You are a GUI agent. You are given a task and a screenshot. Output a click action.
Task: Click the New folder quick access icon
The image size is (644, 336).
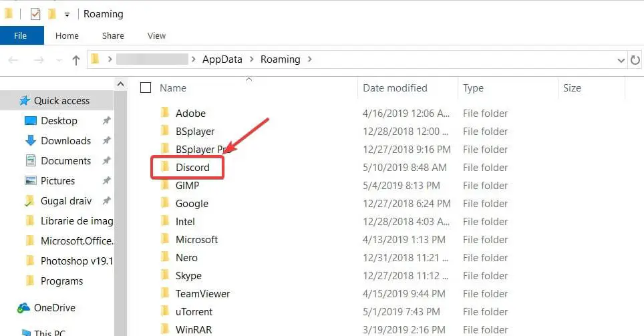point(52,14)
